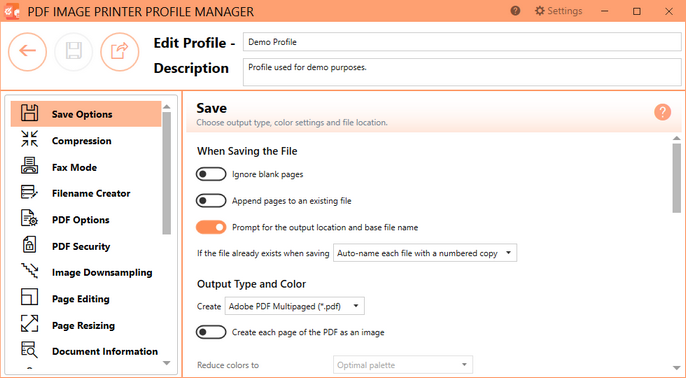This screenshot has width=686, height=378.
Task: Click the Image Downsampling staircase icon
Action: [30, 271]
